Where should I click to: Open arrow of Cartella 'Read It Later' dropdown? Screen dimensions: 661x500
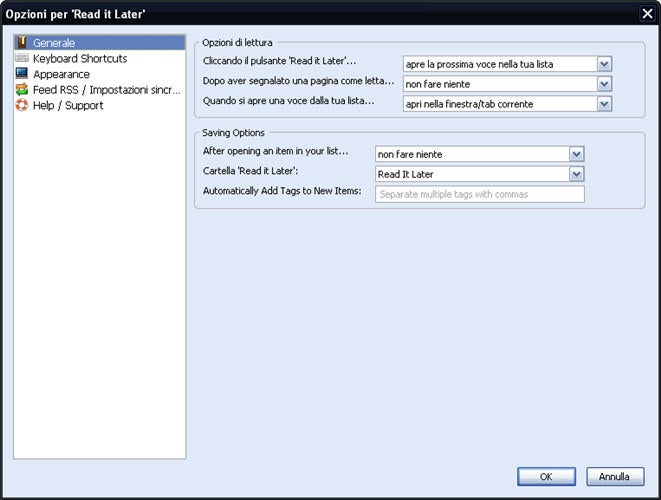(576, 174)
